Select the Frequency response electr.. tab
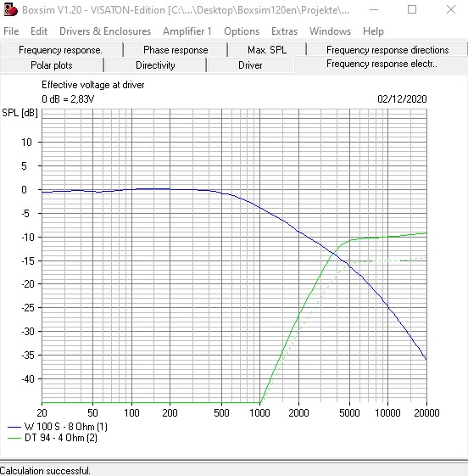The image size is (468, 476). 382,64
